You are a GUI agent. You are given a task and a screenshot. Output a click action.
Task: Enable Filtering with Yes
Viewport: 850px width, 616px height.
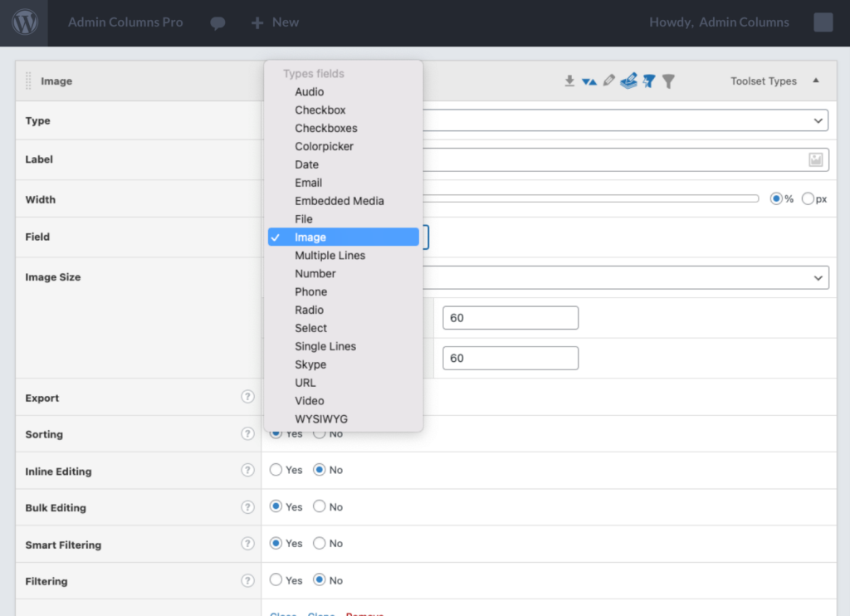276,579
